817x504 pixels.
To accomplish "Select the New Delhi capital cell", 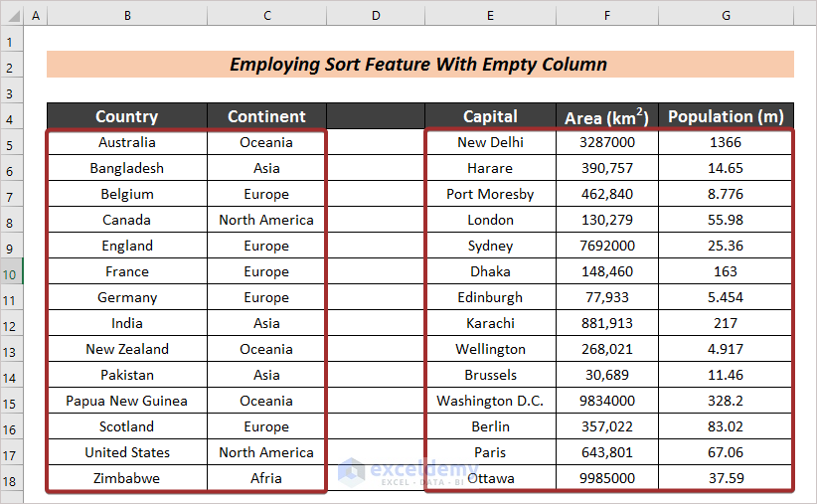I will pyautogui.click(x=490, y=142).
